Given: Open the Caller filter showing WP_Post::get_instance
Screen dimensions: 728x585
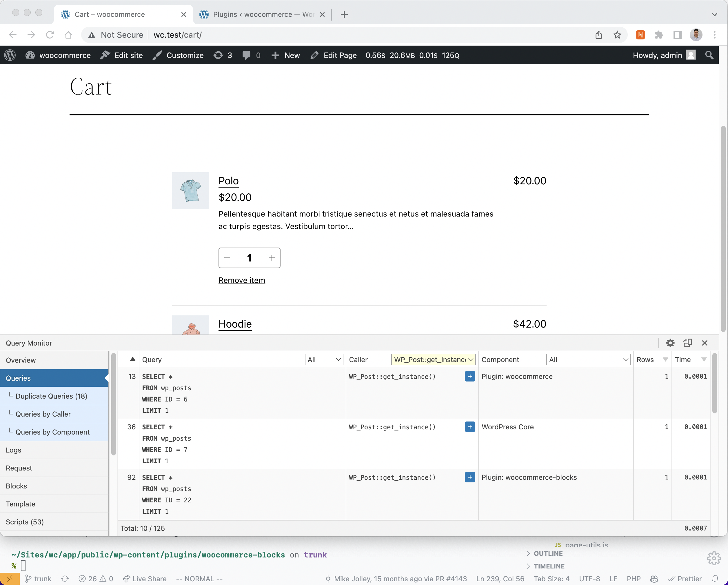Looking at the screenshot, I should tap(433, 359).
